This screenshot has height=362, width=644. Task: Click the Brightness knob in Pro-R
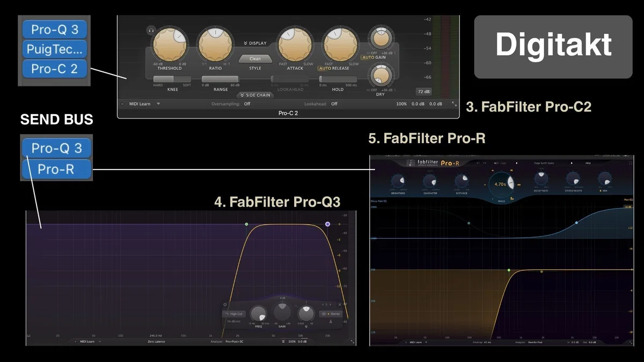398,181
